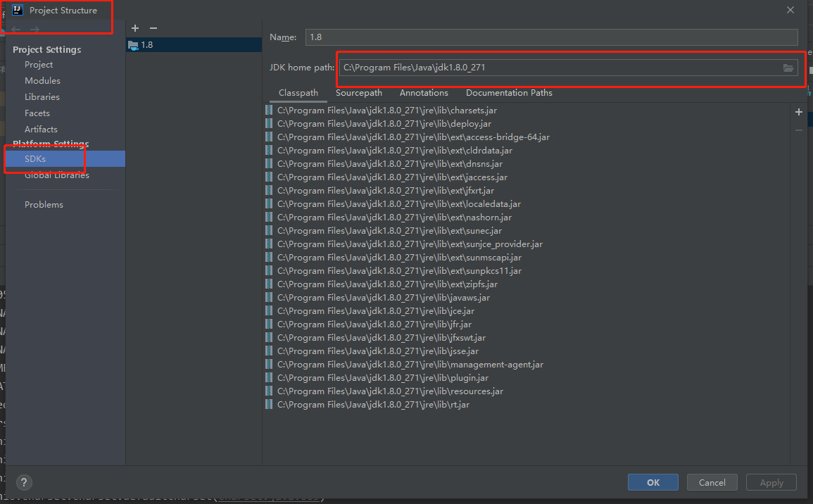Remove selected SDK with the minus icon

point(153,28)
